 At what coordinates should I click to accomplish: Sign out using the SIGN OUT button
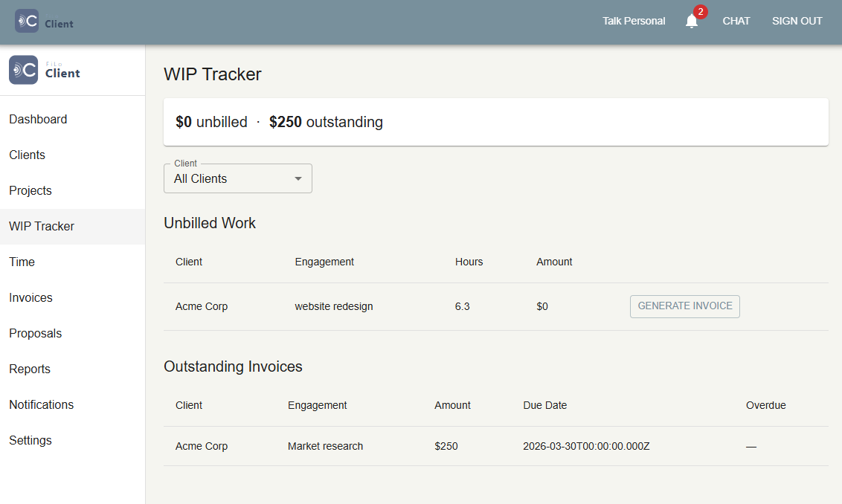click(x=797, y=21)
